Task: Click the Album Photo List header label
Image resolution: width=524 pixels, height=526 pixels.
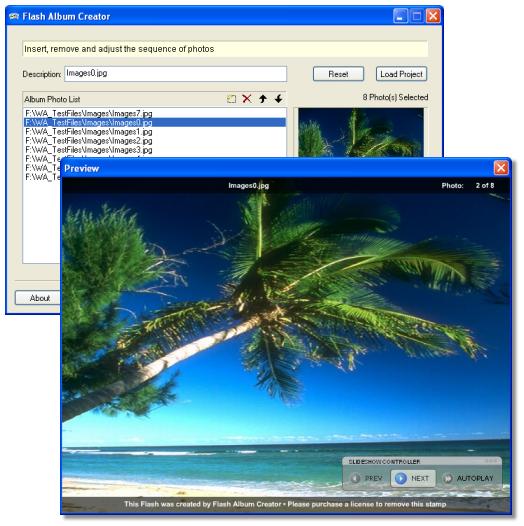Action: [x=52, y=99]
